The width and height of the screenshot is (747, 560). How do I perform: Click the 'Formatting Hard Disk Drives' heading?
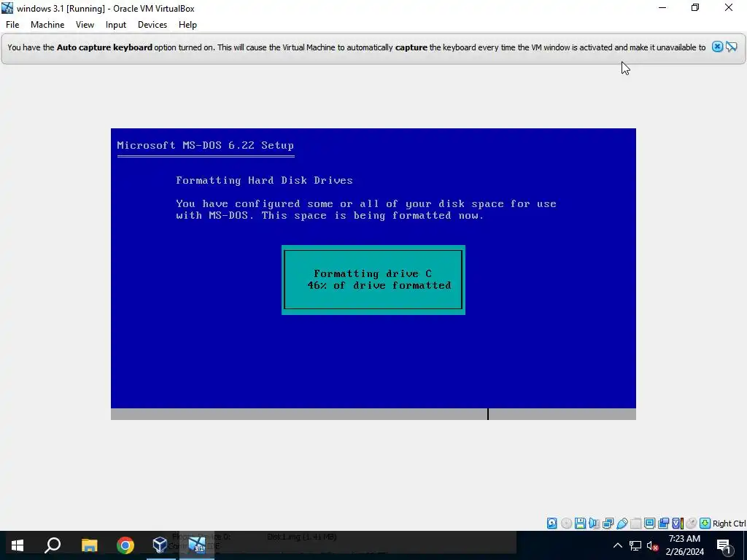[x=264, y=181]
